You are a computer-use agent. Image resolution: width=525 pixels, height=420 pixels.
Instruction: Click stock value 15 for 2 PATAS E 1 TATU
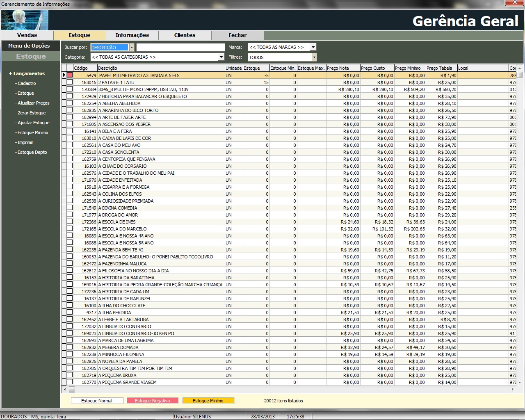click(266, 82)
